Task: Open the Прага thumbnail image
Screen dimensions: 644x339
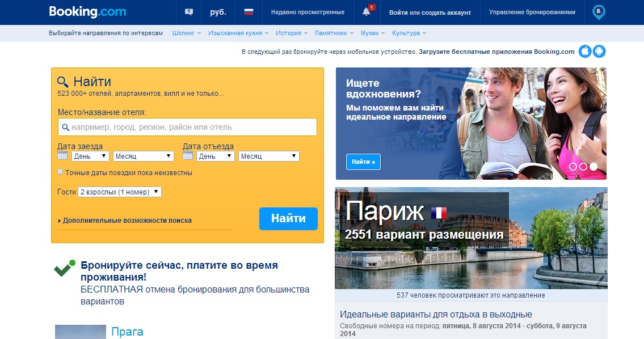Action: pyautogui.click(x=81, y=332)
